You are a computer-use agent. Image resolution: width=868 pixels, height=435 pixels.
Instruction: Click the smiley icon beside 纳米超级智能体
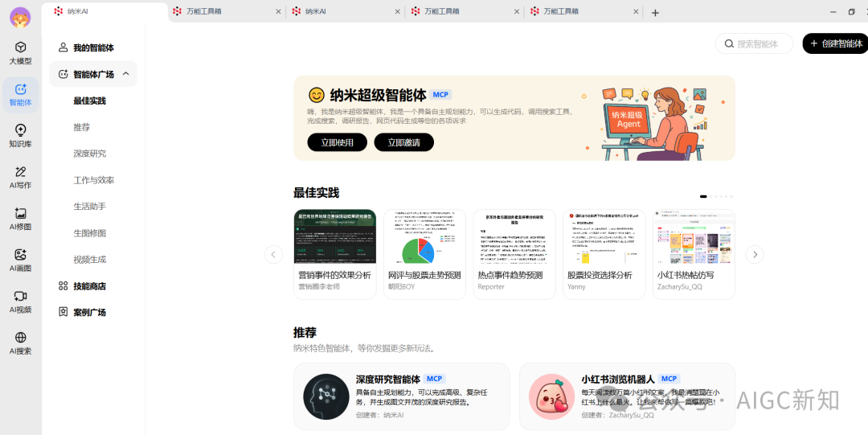tap(316, 96)
